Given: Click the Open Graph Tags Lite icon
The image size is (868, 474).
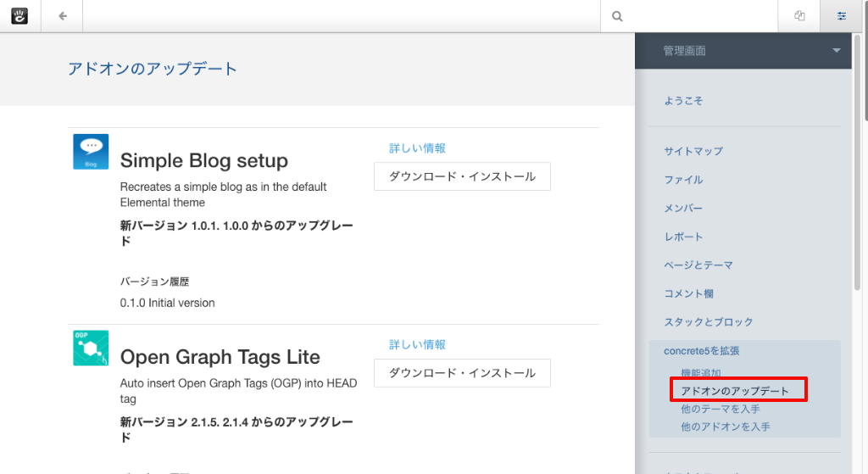Looking at the screenshot, I should coord(91,349).
